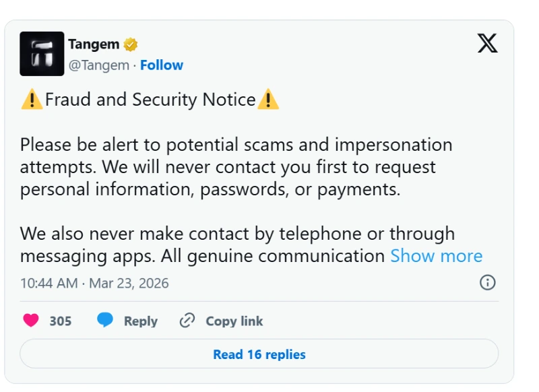Click the Fraud and Security Notice heading
This screenshot has height=392, width=539.
click(x=150, y=100)
